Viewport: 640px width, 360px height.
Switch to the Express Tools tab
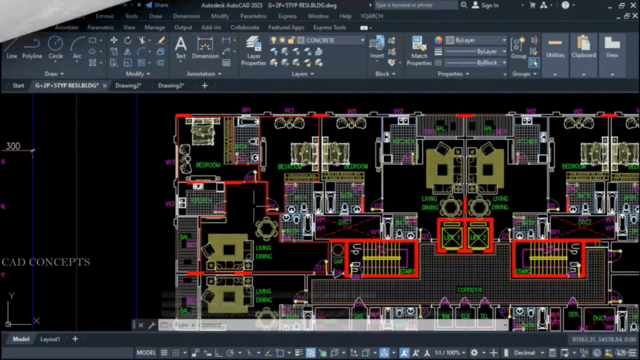coord(329,27)
